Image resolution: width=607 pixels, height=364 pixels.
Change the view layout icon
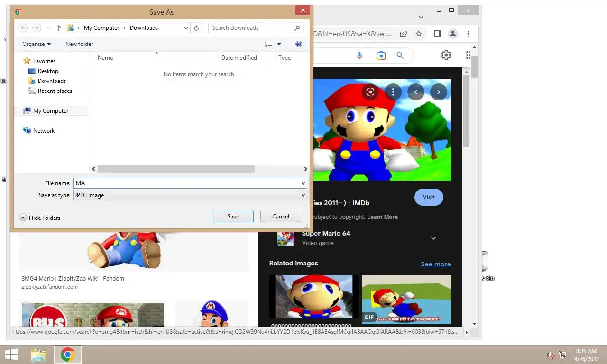269,44
